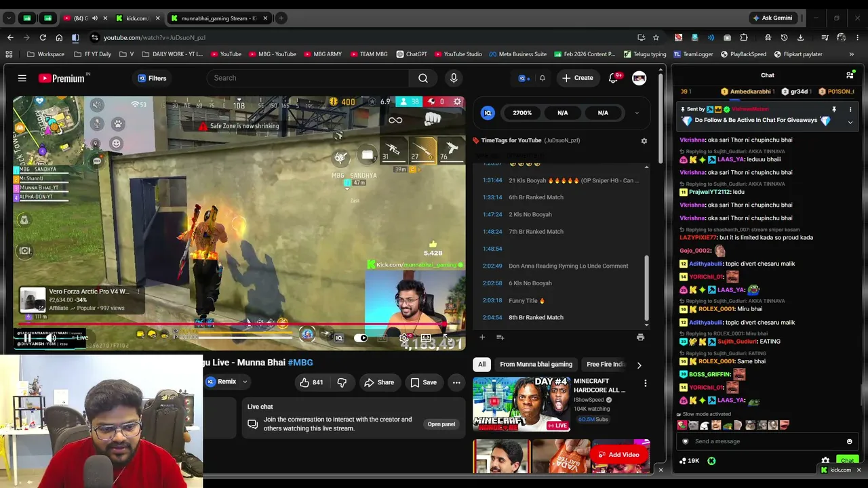Select the Free Fire India chip
The image size is (868, 488).
(605, 365)
